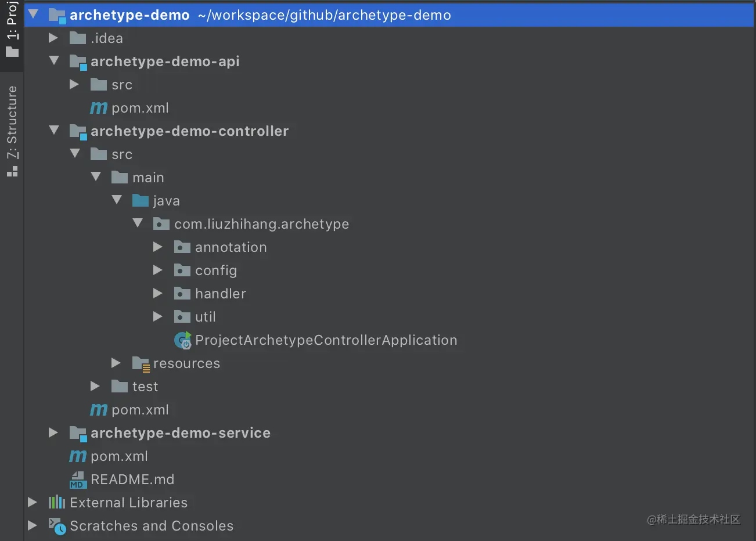Click the README.md markdown file icon
The width and height of the screenshot is (756, 541).
(x=77, y=479)
